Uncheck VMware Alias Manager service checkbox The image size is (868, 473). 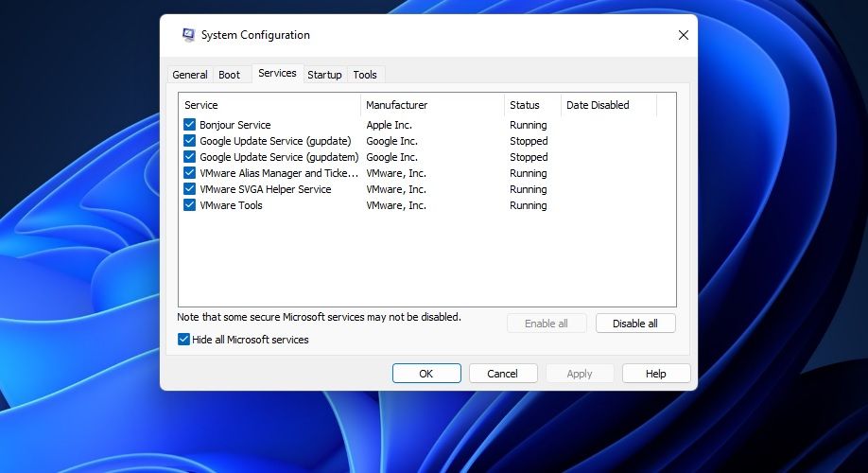pyautogui.click(x=189, y=173)
